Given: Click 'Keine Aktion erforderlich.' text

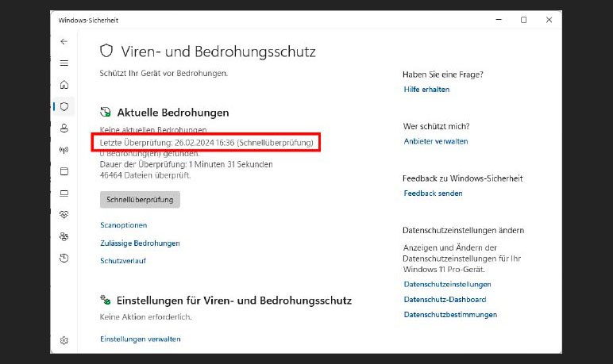Looking at the screenshot, I should click(146, 316).
